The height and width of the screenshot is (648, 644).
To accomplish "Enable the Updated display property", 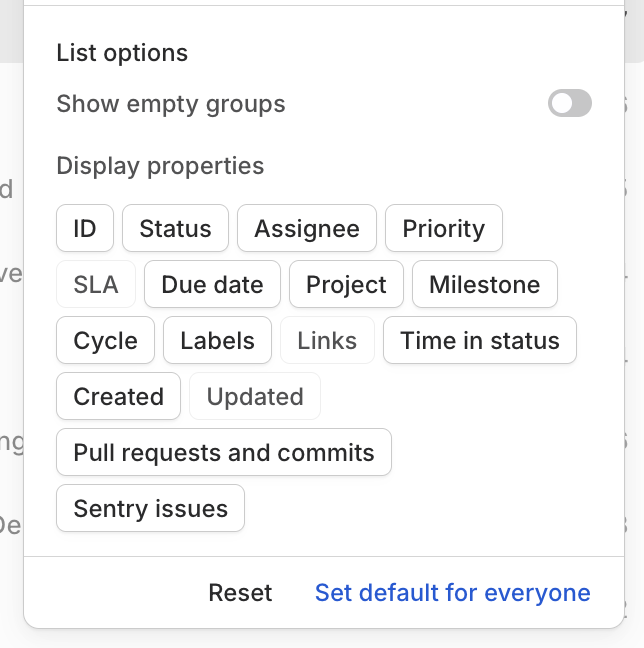I will (x=255, y=396).
